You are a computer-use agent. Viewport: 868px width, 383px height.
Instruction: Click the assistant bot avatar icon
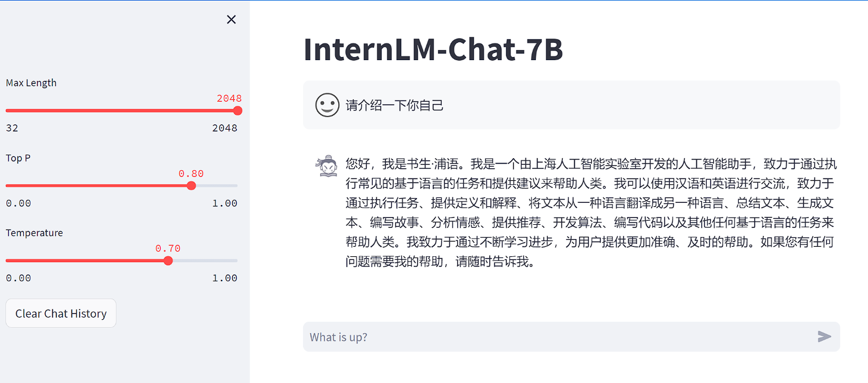tap(326, 167)
